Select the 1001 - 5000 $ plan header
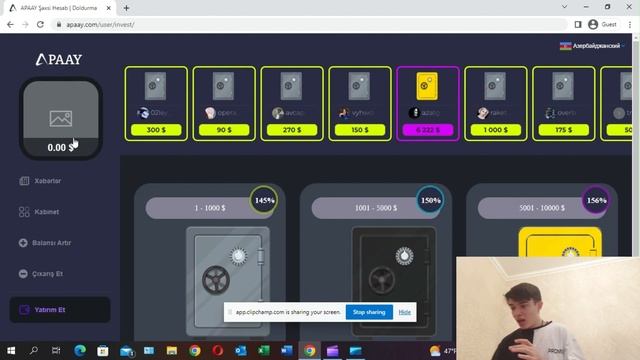 pyautogui.click(x=376, y=208)
